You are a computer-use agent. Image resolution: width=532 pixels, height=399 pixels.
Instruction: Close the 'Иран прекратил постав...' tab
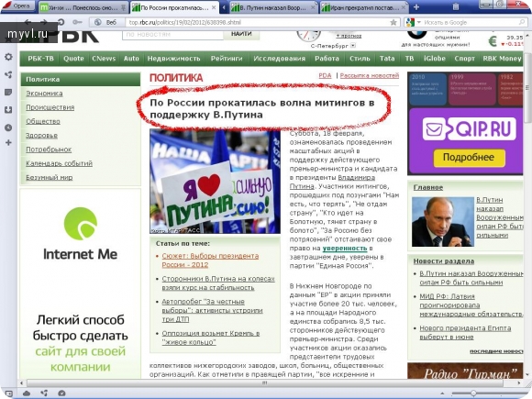coord(404,7)
